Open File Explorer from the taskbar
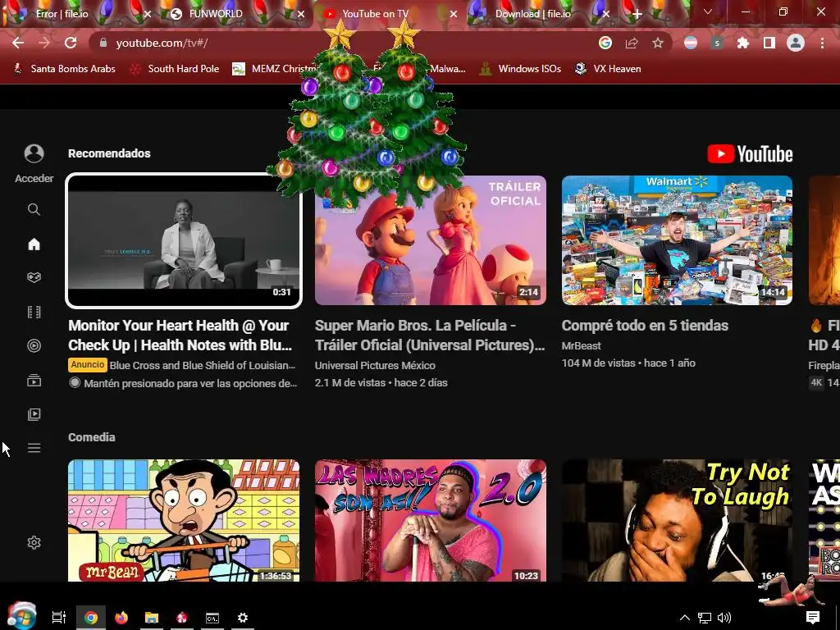Viewport: 840px width, 630px height. pos(152,618)
